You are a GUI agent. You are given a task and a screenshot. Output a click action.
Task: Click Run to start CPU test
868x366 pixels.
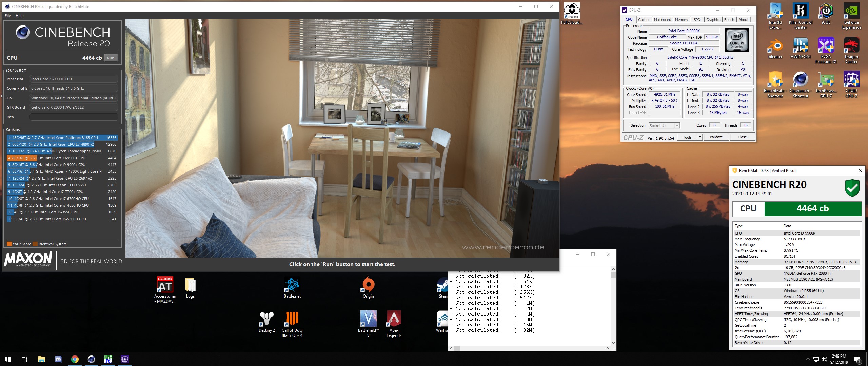(111, 58)
